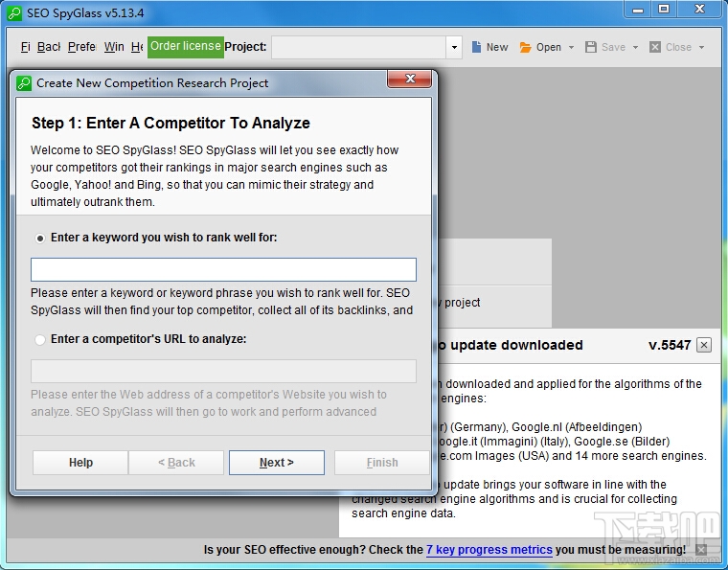Open the Preferences menu

(81, 47)
